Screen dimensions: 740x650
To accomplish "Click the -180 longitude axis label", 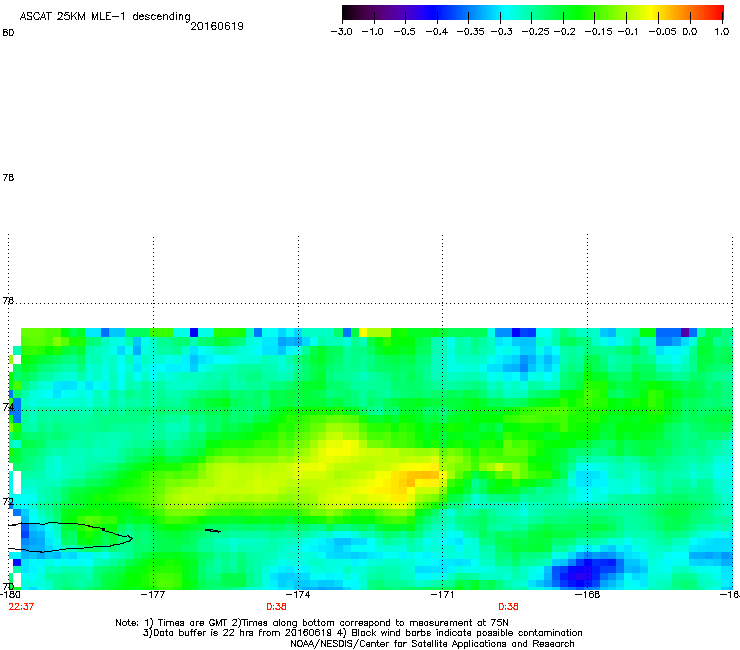I will coord(9,595).
